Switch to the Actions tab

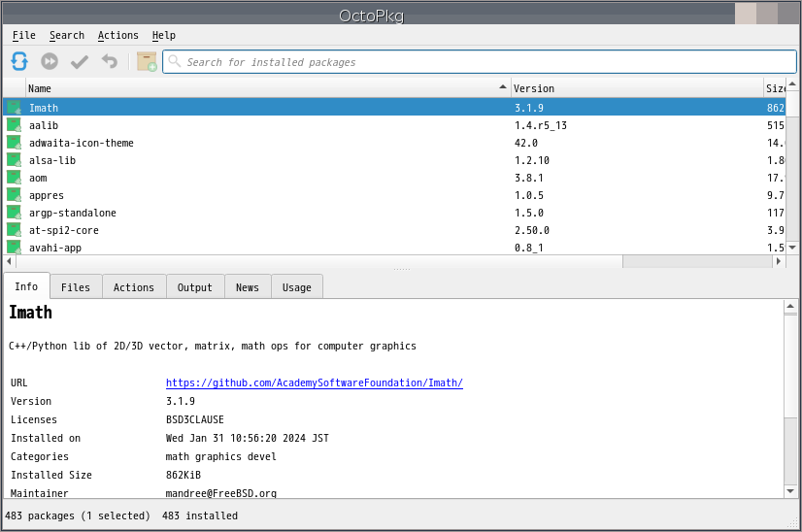point(133,287)
